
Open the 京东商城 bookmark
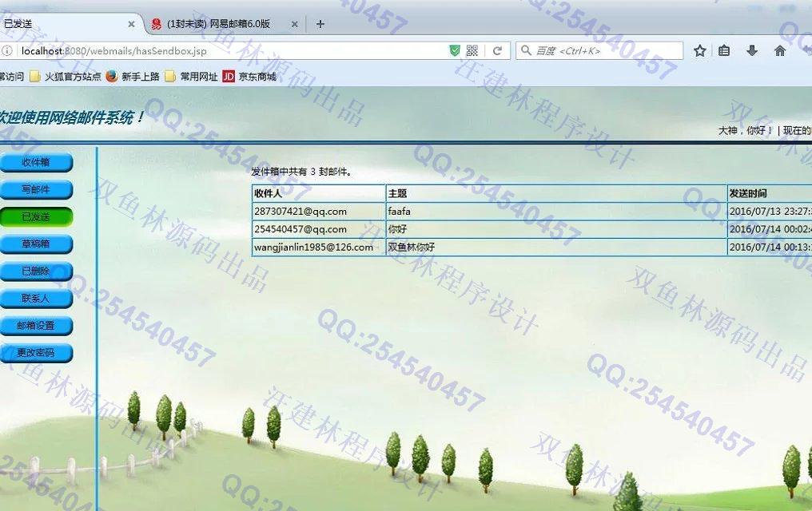click(x=249, y=77)
